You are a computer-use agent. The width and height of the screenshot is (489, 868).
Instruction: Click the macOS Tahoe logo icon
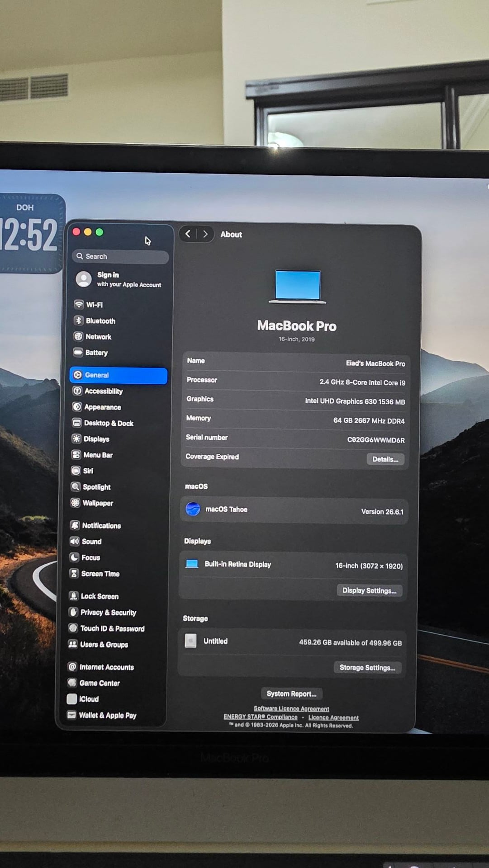[x=193, y=509]
